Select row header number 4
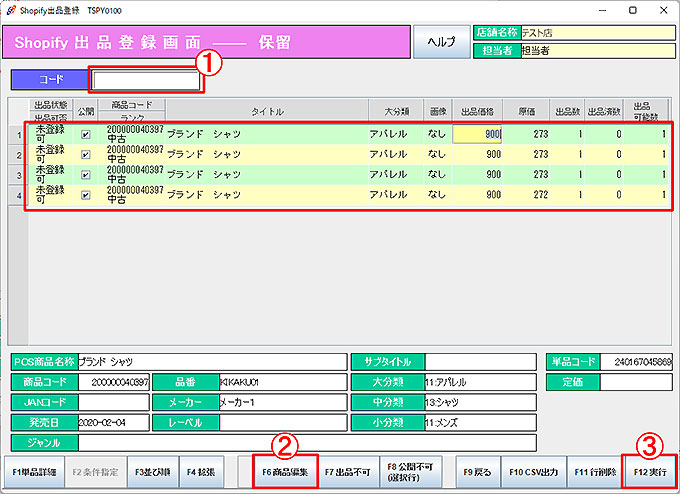Screen dimensions: 680x494 [x=19, y=195]
